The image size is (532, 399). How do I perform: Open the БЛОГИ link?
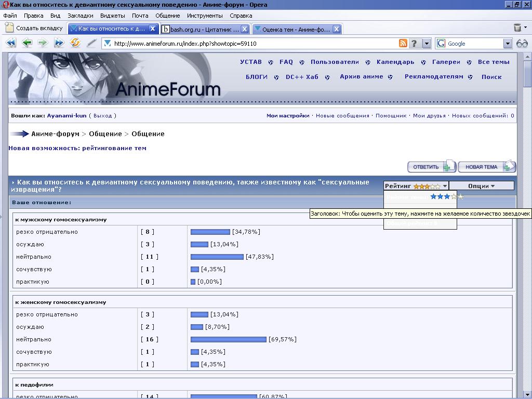[257, 77]
